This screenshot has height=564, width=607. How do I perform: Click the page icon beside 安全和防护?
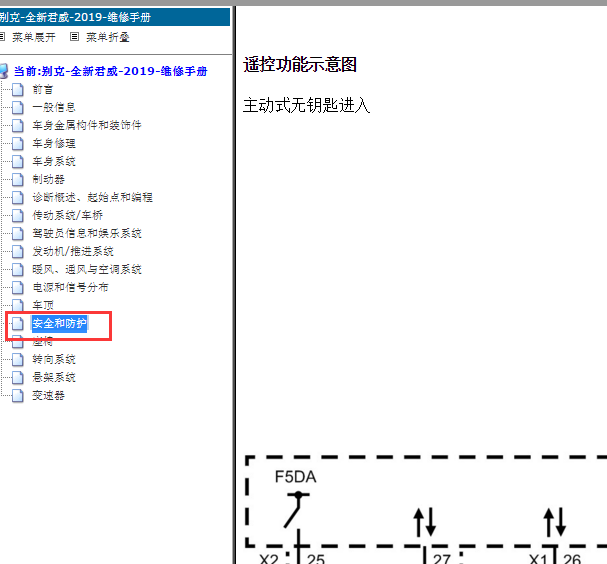(x=17, y=323)
